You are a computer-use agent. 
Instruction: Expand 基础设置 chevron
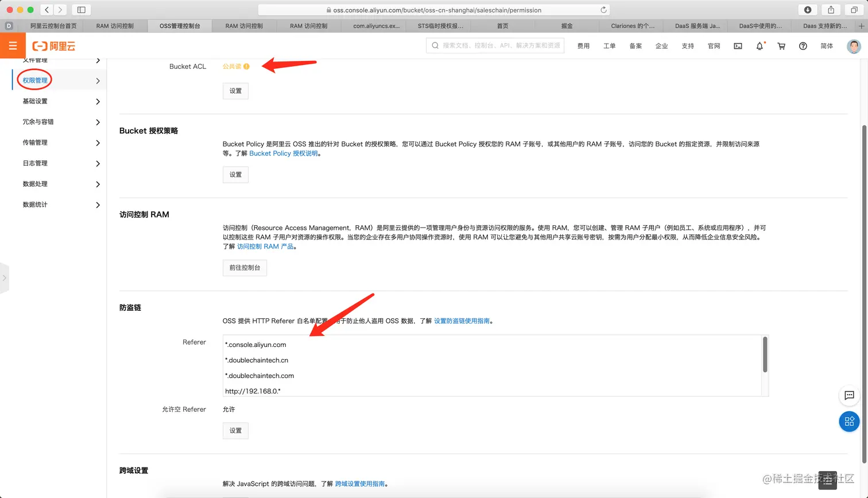[x=98, y=102]
